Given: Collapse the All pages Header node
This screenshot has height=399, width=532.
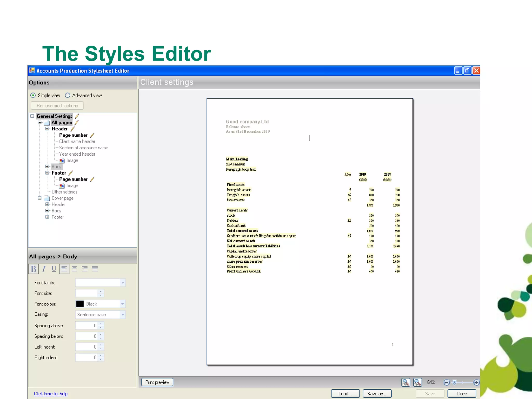Looking at the screenshot, I should [47, 129].
